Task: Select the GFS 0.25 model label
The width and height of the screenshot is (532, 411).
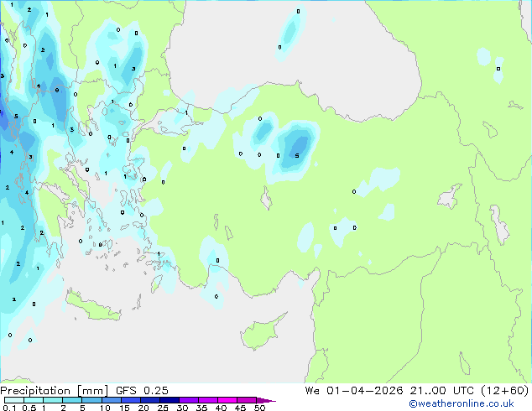Action: (142, 391)
